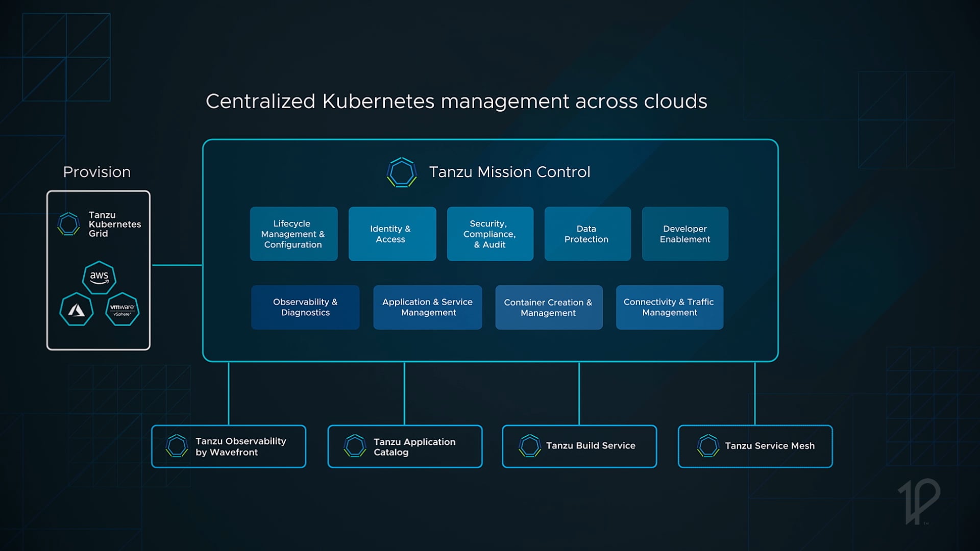Select the VMware vSphere hexagon icon

[x=122, y=309]
